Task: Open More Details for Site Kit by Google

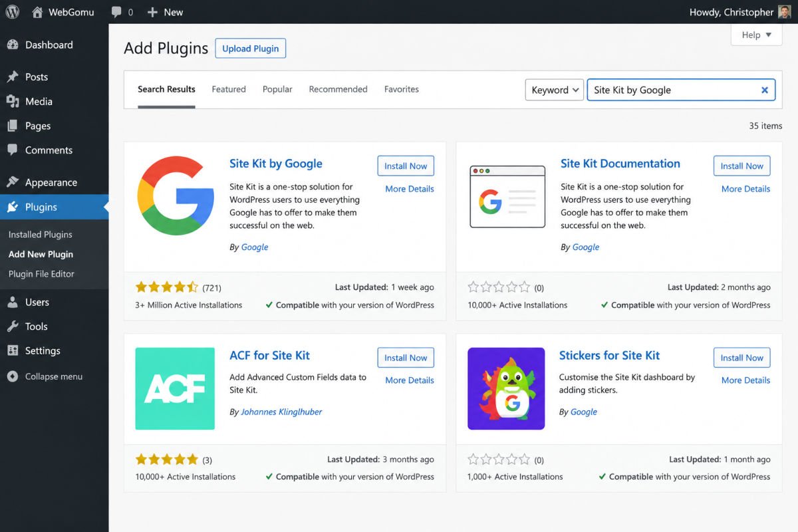Action: pyautogui.click(x=410, y=189)
